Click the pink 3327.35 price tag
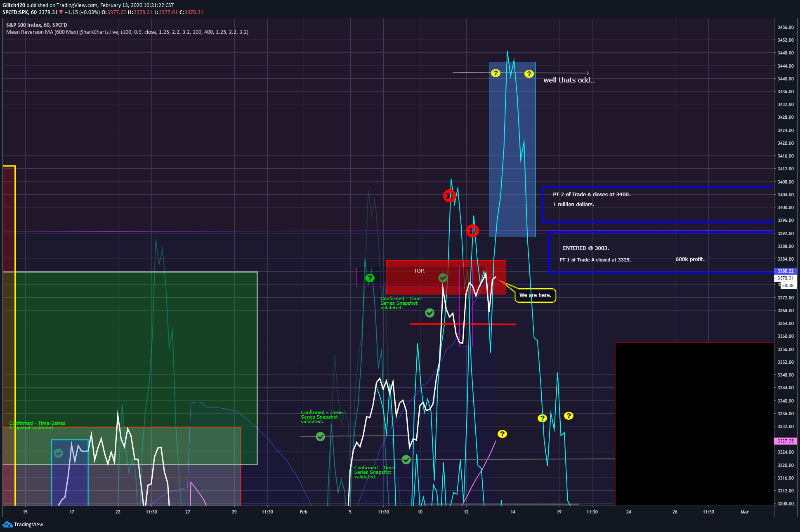 click(785, 441)
